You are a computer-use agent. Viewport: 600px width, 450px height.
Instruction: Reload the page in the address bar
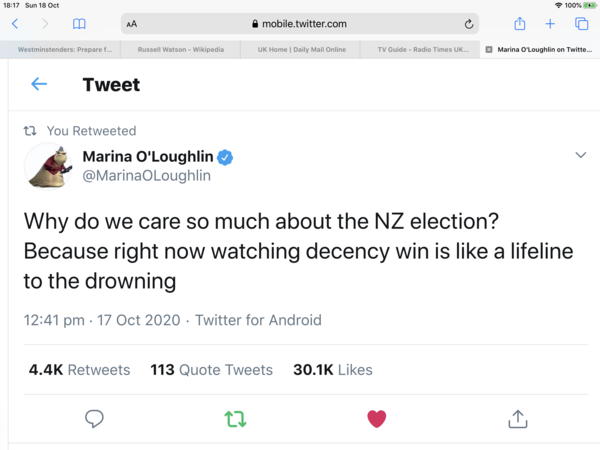tap(468, 24)
